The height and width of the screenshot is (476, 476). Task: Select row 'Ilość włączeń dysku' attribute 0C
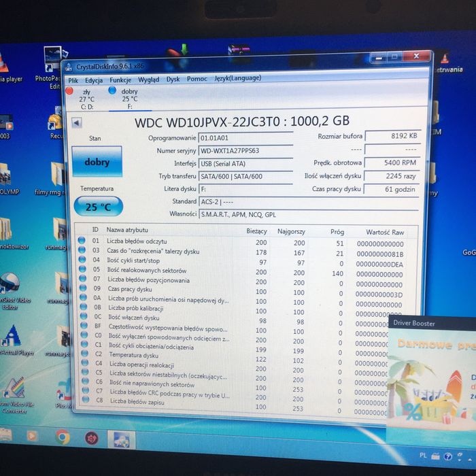pyautogui.click(x=234, y=320)
